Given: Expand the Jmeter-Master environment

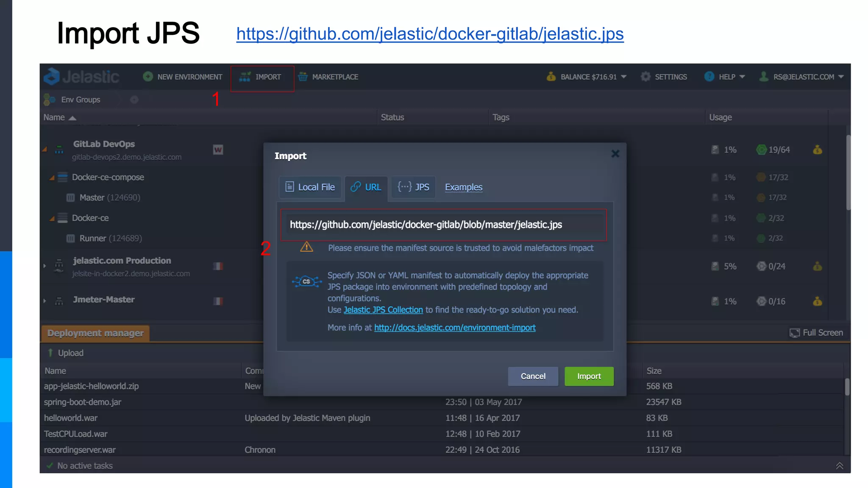Looking at the screenshot, I should pos(45,301).
